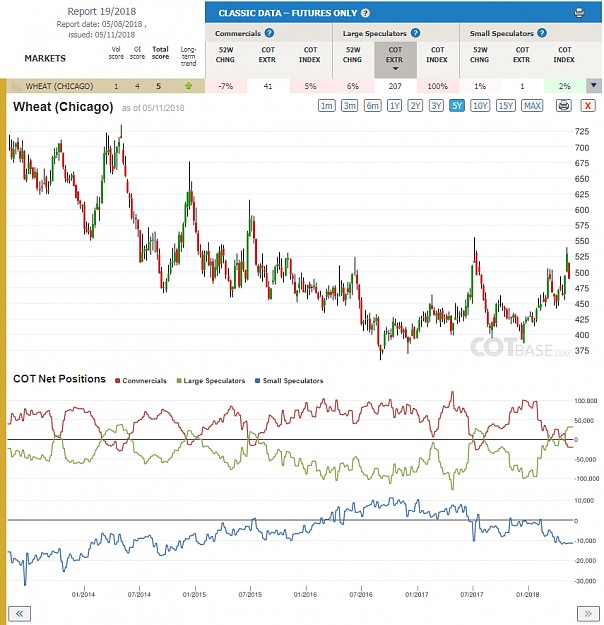604x625 pixels.
Task: Go to the previous chart with double-left arrow
Action: click(x=19, y=613)
